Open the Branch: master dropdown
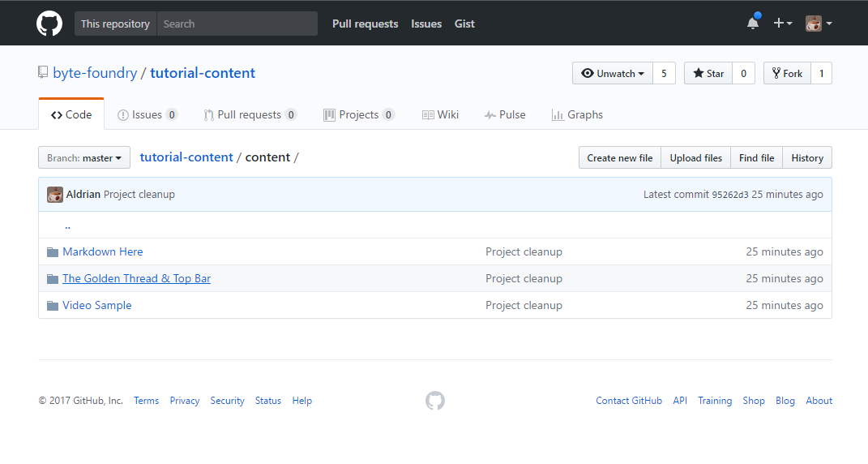 click(84, 157)
